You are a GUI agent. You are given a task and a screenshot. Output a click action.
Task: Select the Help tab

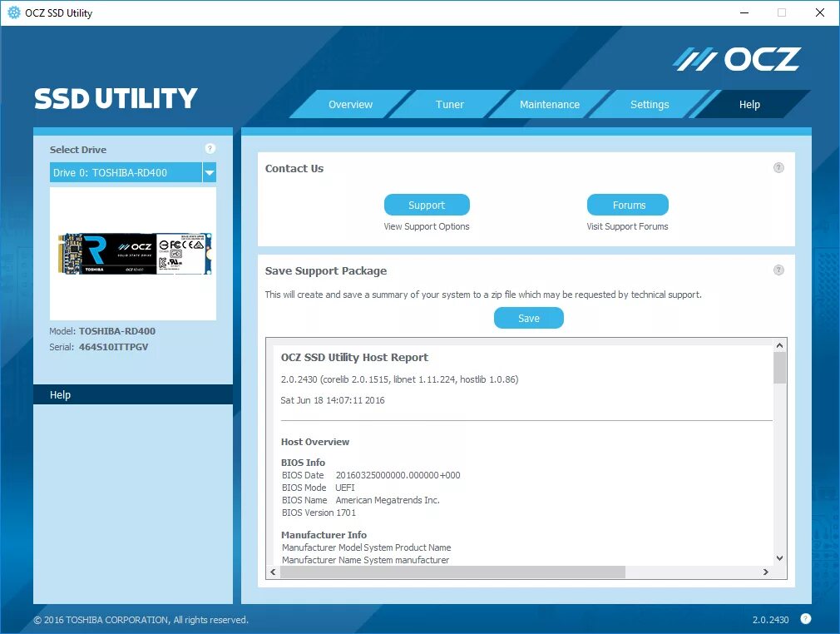749,105
